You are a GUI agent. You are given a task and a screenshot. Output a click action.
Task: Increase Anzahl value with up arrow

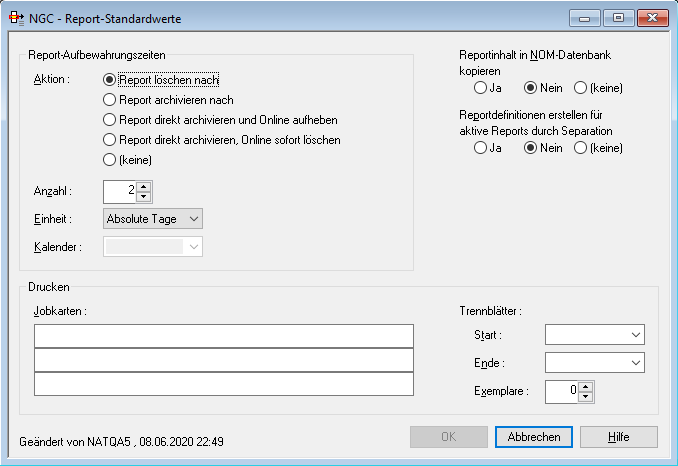pyautogui.click(x=144, y=186)
